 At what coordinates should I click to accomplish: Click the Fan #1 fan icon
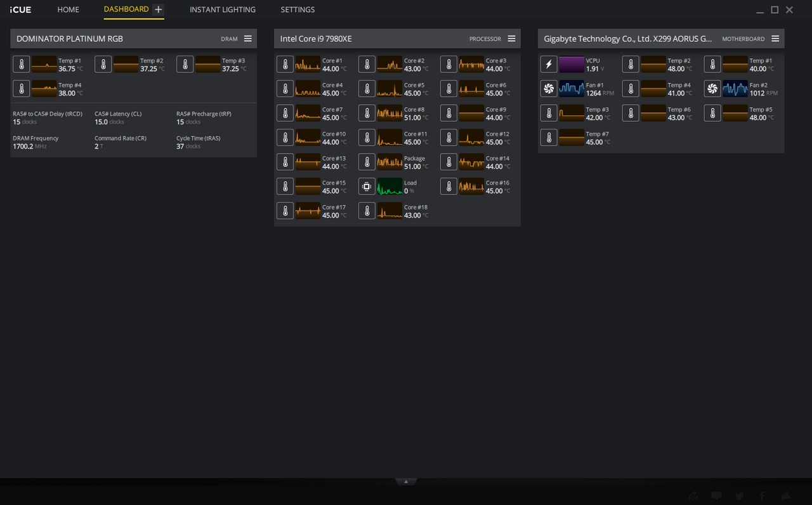tap(549, 89)
